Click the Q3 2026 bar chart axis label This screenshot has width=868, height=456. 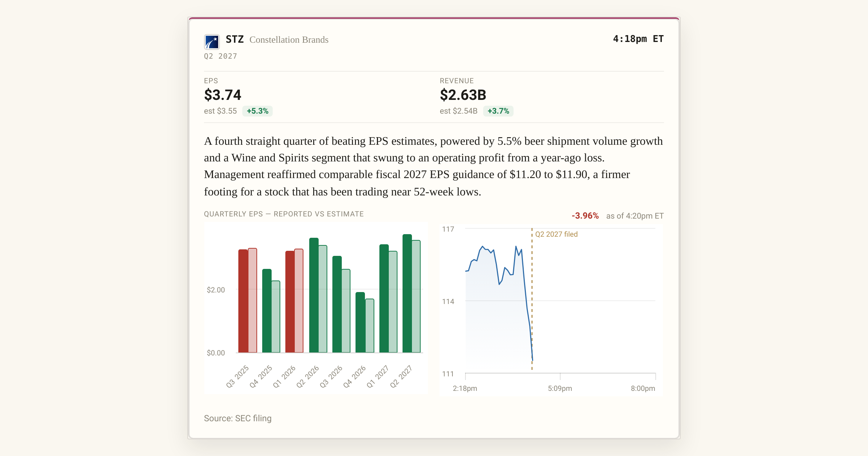click(331, 376)
